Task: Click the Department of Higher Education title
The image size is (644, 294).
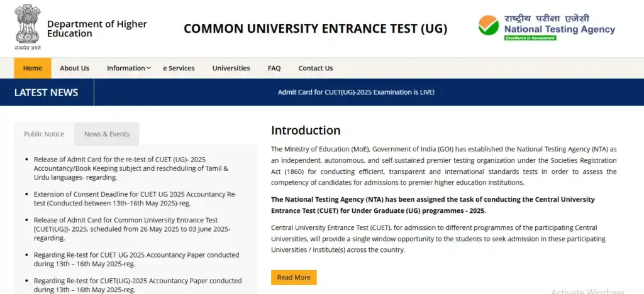Action: tap(97, 29)
